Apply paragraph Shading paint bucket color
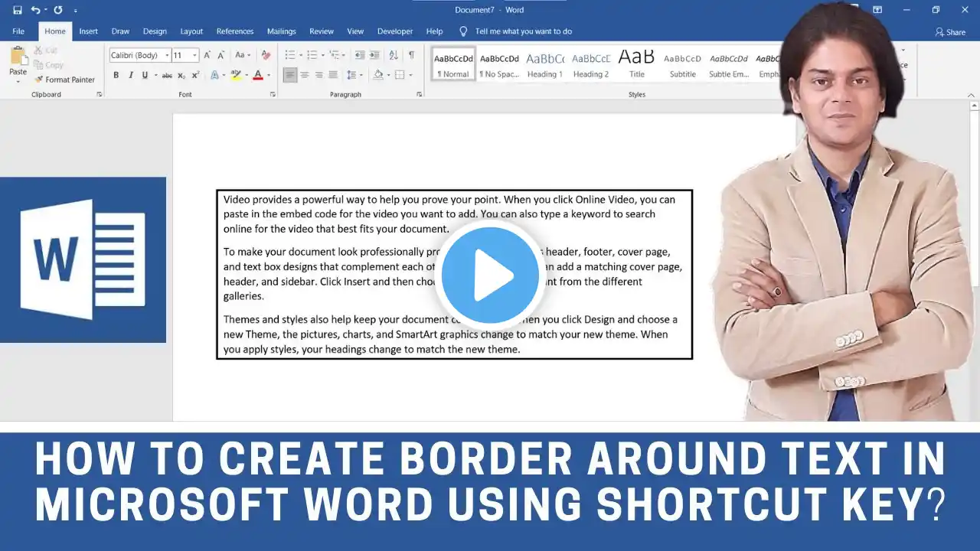980x551 pixels. pyautogui.click(x=377, y=75)
